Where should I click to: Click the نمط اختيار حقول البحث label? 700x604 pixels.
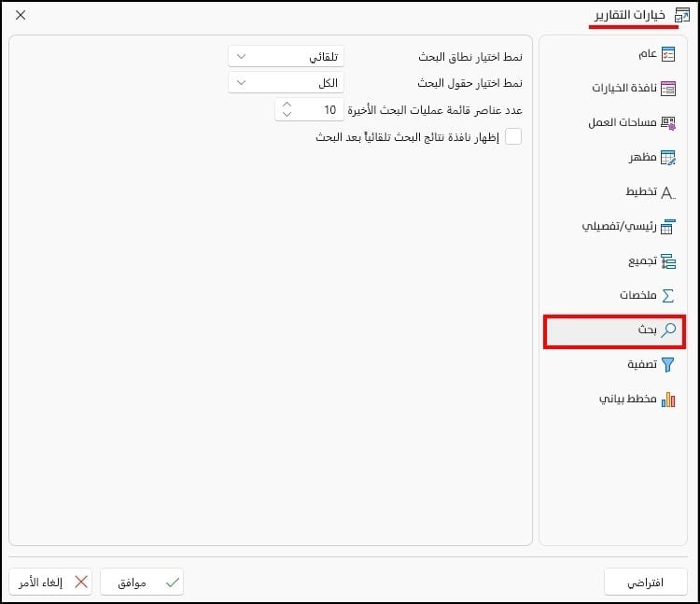click(469, 83)
